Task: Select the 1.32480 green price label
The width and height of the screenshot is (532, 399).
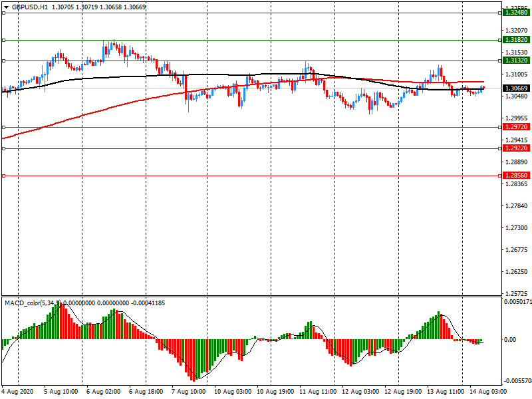Action: (515, 13)
